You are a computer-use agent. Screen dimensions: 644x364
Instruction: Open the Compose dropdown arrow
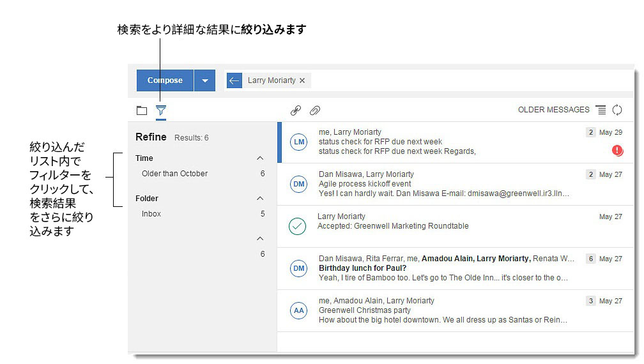[204, 80]
